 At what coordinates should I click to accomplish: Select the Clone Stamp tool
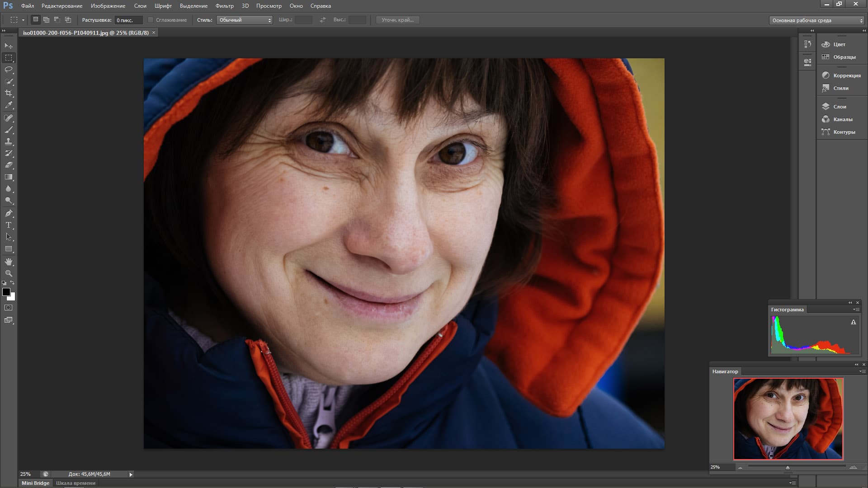(9, 141)
